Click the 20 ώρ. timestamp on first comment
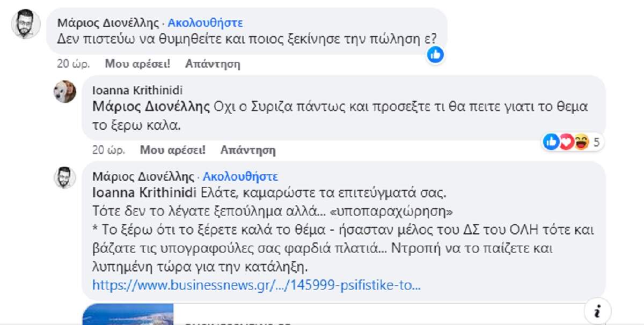 (x=74, y=64)
